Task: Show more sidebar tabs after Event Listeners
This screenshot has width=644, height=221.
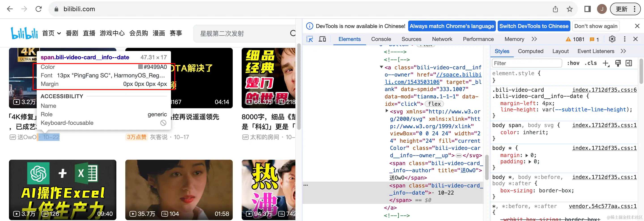Action: (x=623, y=51)
